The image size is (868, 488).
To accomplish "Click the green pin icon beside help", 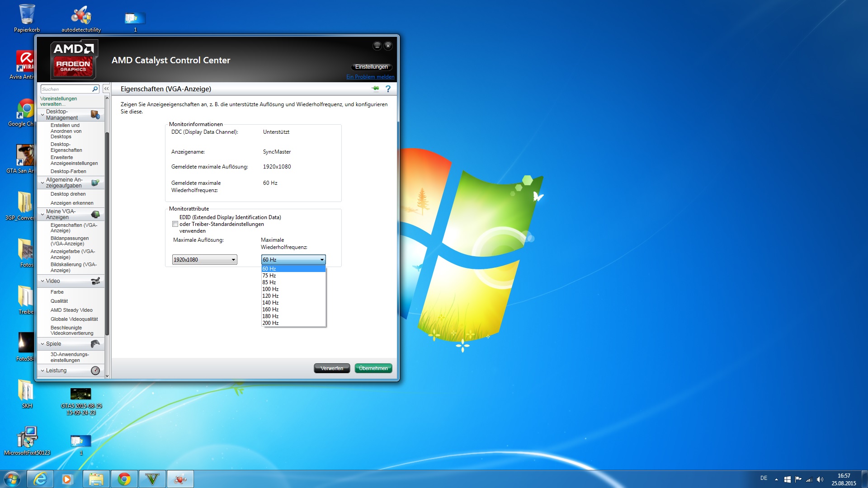I will click(375, 89).
